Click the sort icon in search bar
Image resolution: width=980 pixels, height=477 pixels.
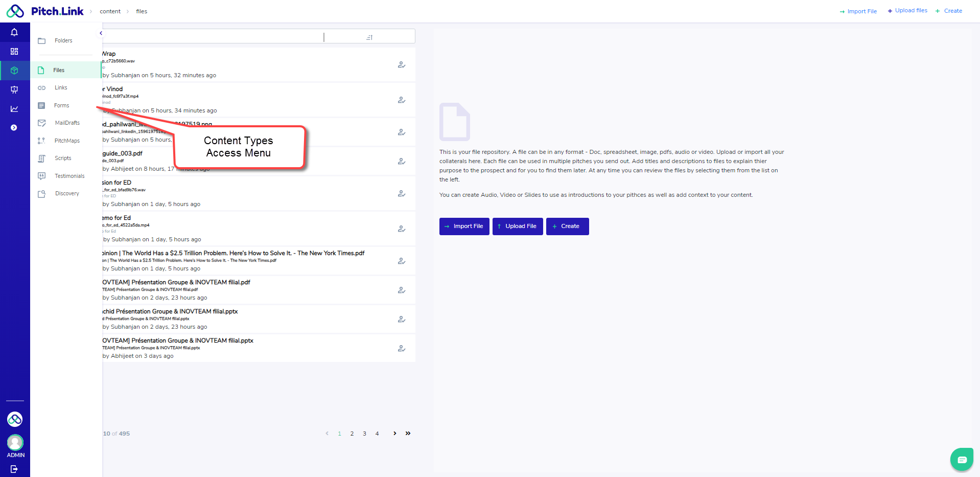pos(369,37)
